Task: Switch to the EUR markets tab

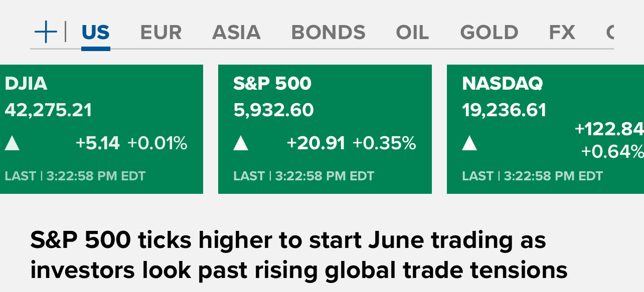Action: point(161,33)
